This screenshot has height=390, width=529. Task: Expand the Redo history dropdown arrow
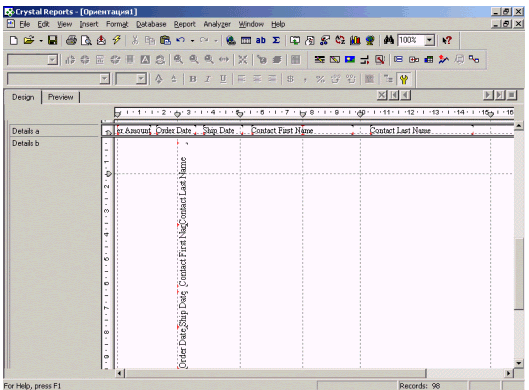point(216,40)
